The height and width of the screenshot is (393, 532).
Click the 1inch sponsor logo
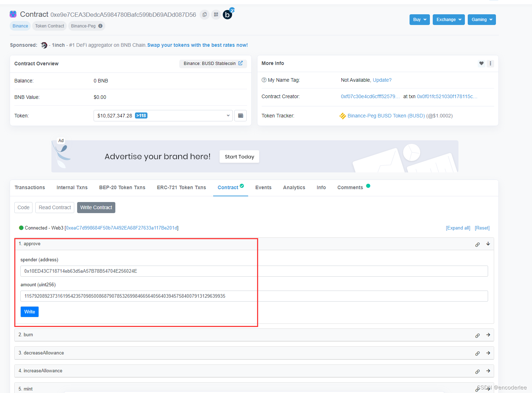tap(44, 45)
